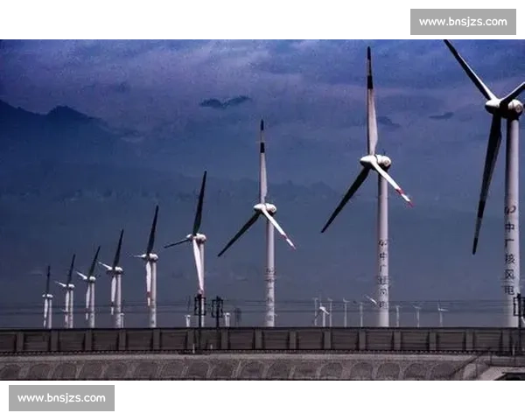This screenshot has width=525, height=420.
Task: Click the red-tipped blade of the second turbine from right
Action: [x=394, y=185]
